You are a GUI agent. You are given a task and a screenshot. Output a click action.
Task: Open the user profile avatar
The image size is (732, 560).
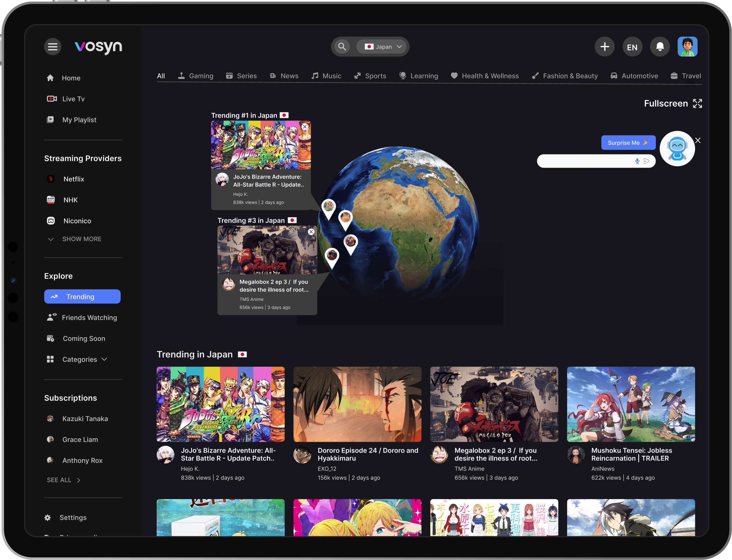(x=687, y=47)
